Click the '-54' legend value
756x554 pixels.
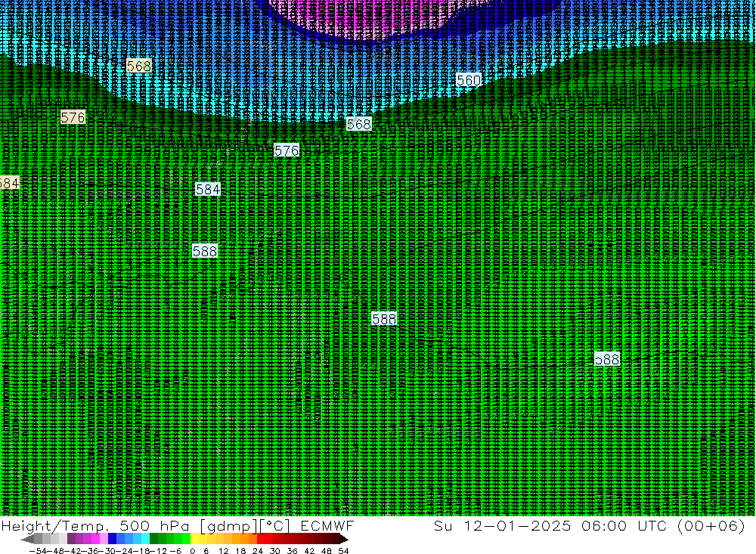click(x=37, y=551)
